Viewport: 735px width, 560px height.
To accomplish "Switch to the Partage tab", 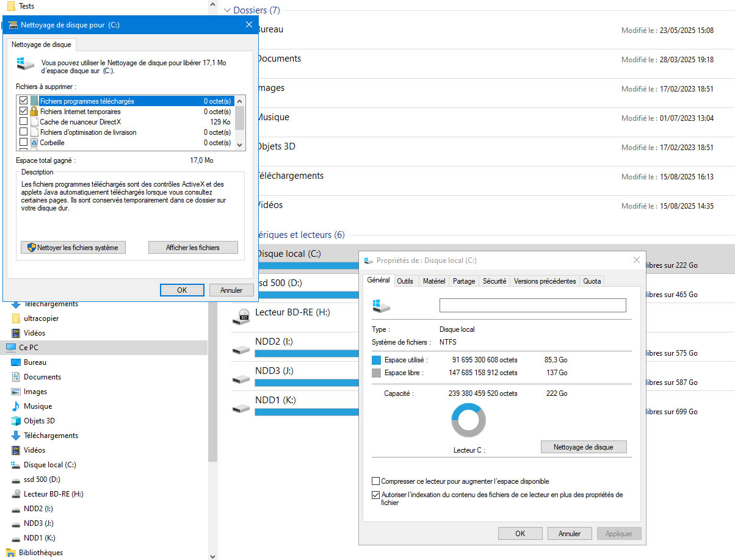I will point(464,281).
